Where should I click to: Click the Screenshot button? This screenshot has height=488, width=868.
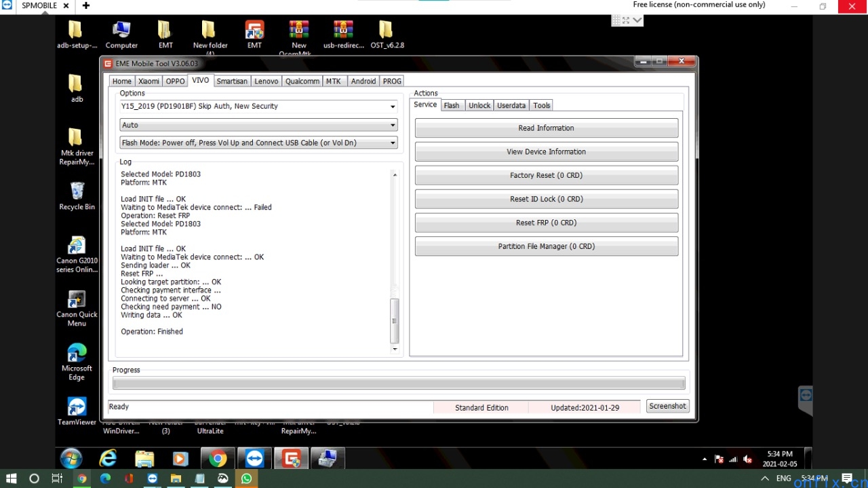pos(668,406)
